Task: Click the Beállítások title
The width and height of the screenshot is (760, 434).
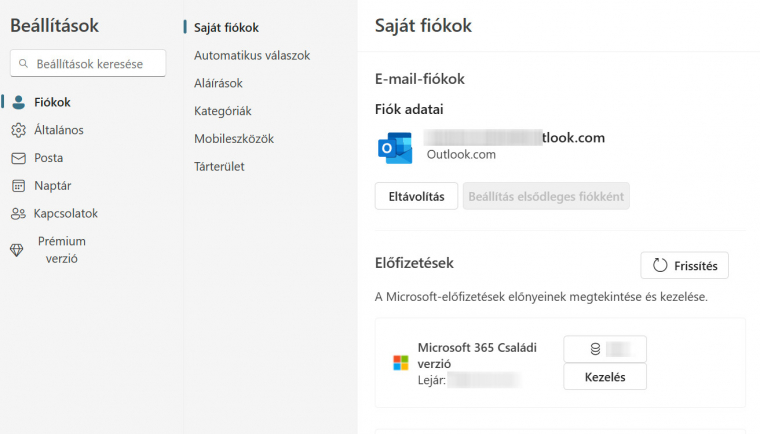Action: (x=54, y=26)
